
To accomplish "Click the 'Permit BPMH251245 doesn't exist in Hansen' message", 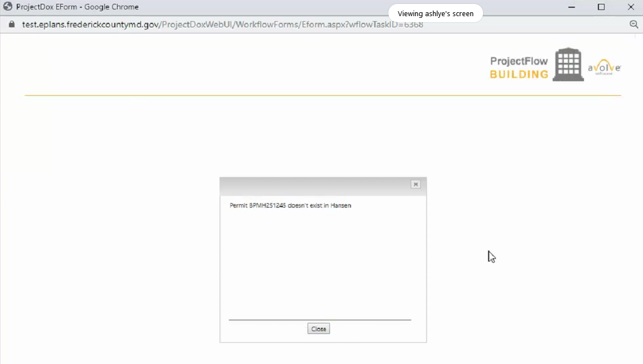I will pos(290,205).
